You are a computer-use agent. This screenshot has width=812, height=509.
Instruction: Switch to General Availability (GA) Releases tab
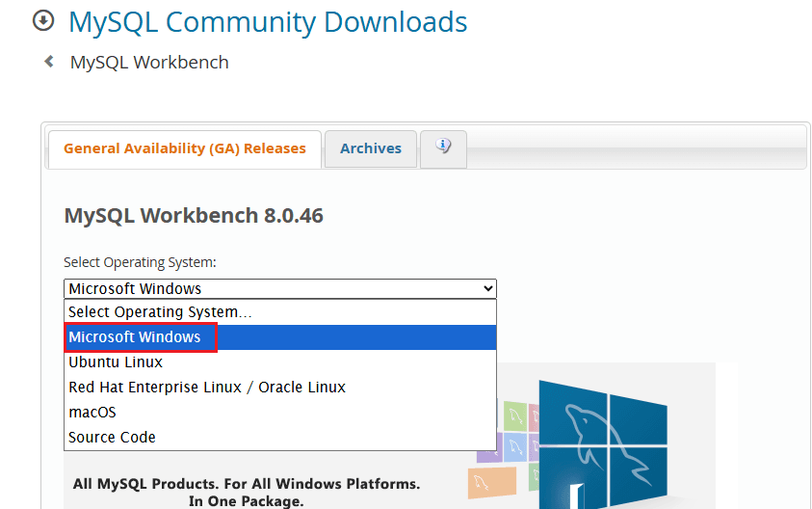(x=185, y=149)
